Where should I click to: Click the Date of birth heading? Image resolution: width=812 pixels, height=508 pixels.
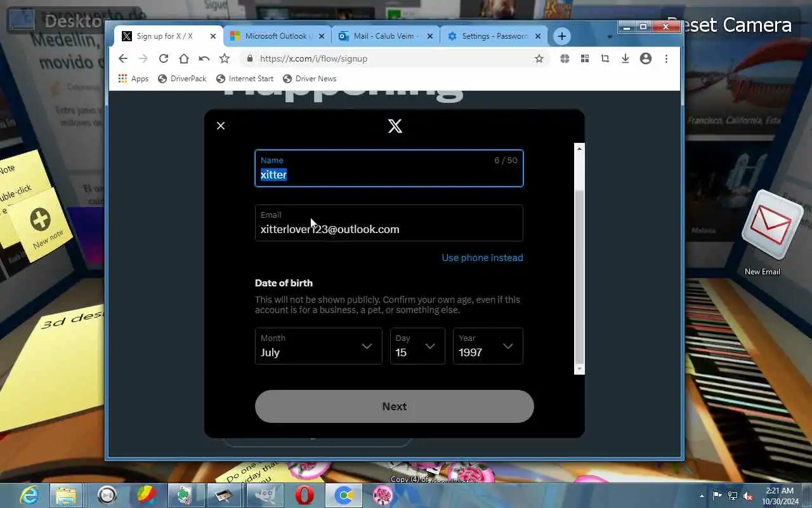tap(284, 283)
